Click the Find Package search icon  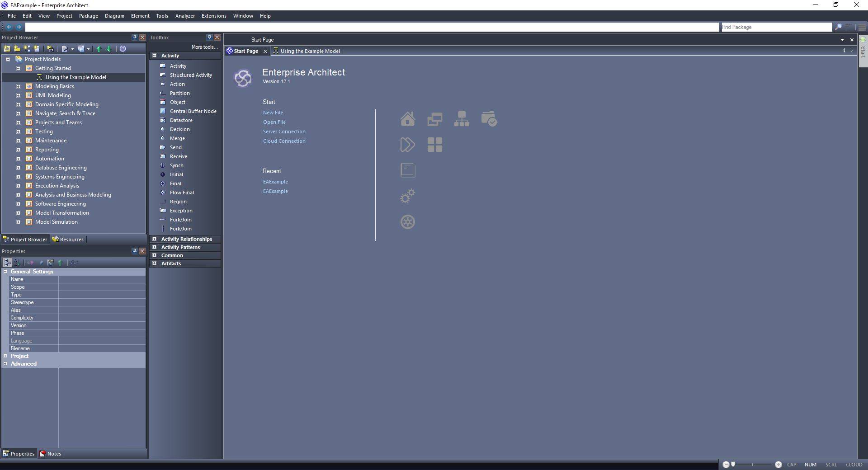(x=838, y=27)
